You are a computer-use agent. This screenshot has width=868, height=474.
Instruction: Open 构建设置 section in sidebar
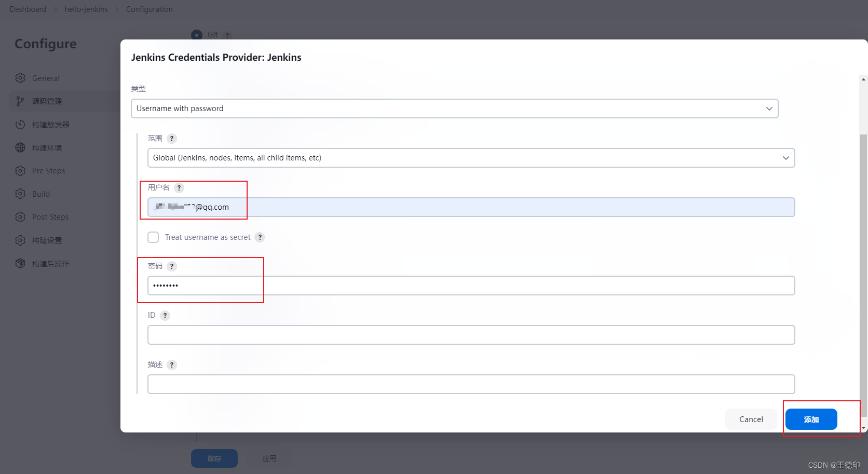(x=47, y=240)
